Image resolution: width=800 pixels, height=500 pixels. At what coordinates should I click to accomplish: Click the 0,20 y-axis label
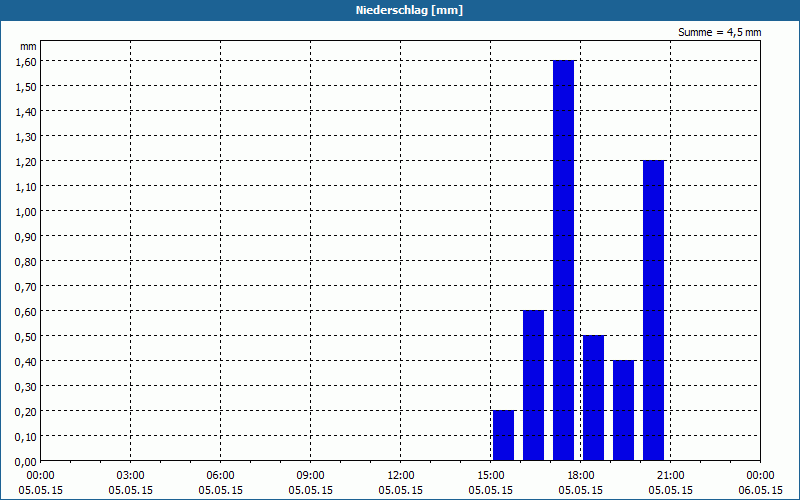(26, 412)
